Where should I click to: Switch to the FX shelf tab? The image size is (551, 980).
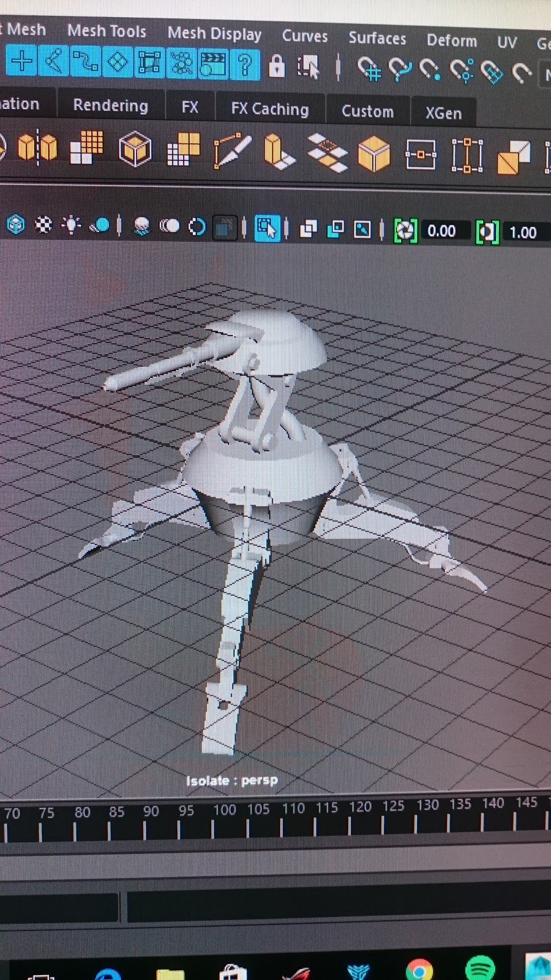(190, 107)
